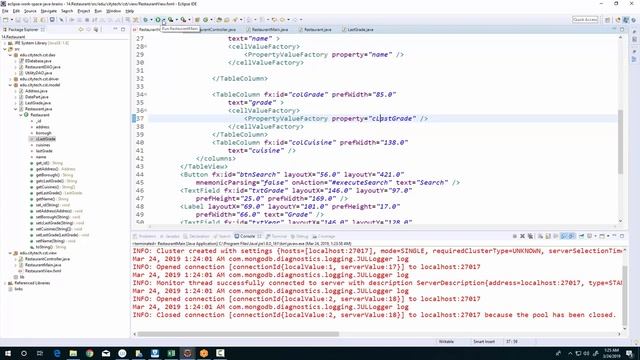Viewport: 640px width, 360px height.
Task: Fold the cellValueFactory block at line 36
Action: [x=146, y=111]
